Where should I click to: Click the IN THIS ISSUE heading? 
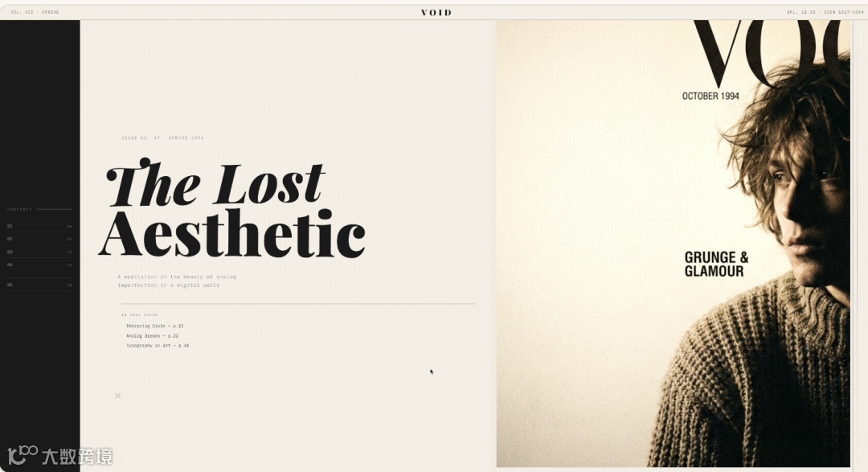[x=140, y=314]
